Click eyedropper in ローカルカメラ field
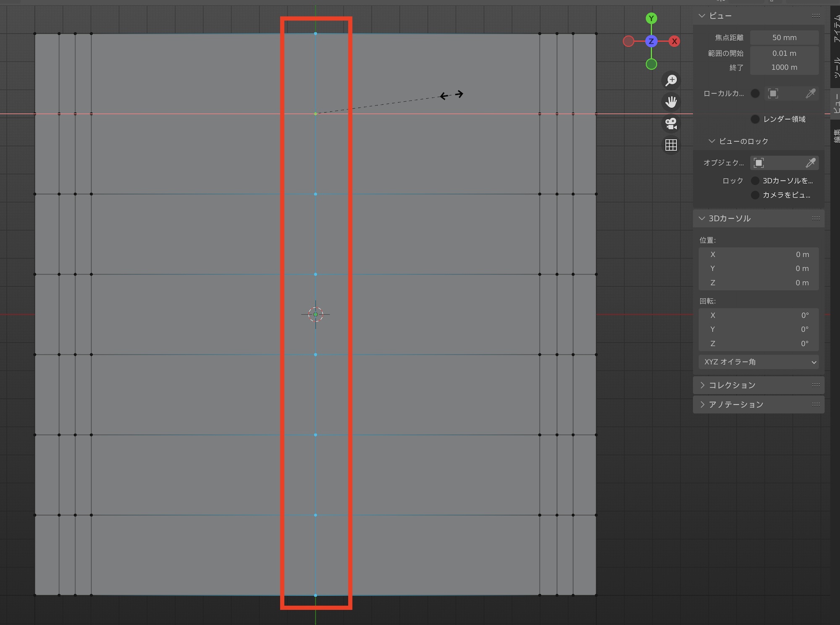840x625 pixels. click(x=811, y=93)
